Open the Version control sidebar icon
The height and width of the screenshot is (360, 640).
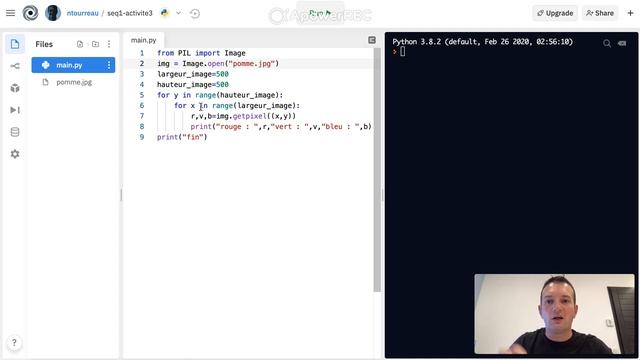tap(15, 66)
